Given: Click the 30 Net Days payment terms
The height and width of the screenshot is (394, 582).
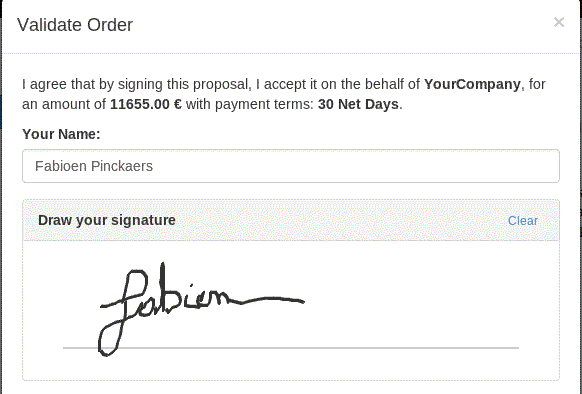Looking at the screenshot, I should click(358, 104).
